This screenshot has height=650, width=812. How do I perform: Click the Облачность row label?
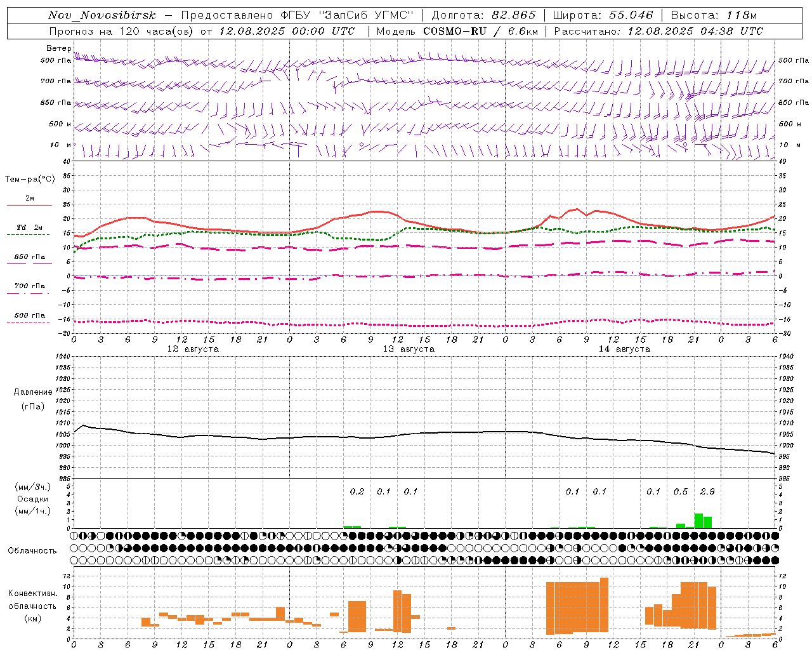pos(32,551)
